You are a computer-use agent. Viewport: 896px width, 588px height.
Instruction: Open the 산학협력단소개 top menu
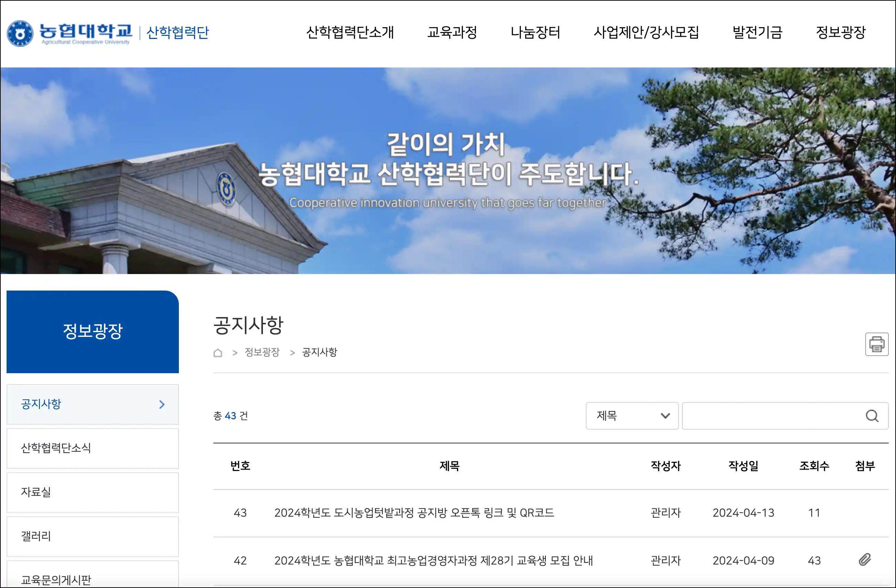click(350, 32)
